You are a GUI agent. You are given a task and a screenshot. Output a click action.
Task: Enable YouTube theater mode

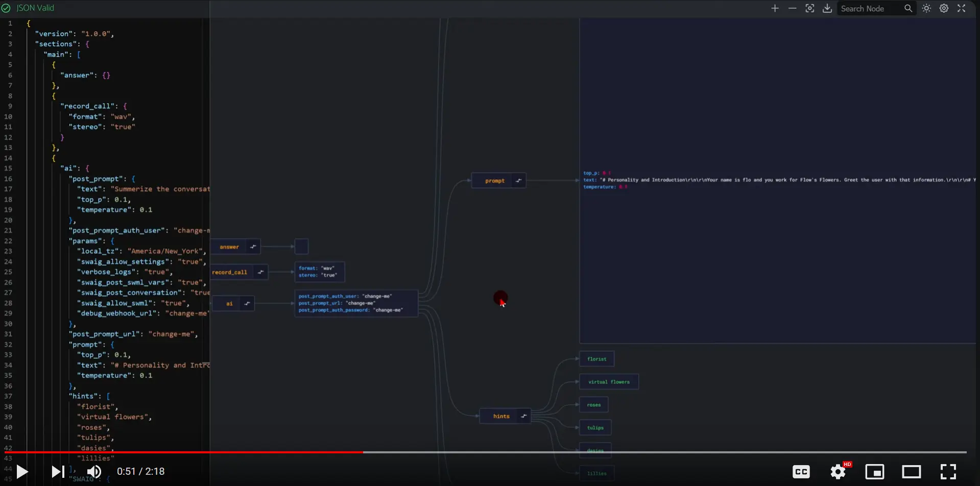pos(911,472)
